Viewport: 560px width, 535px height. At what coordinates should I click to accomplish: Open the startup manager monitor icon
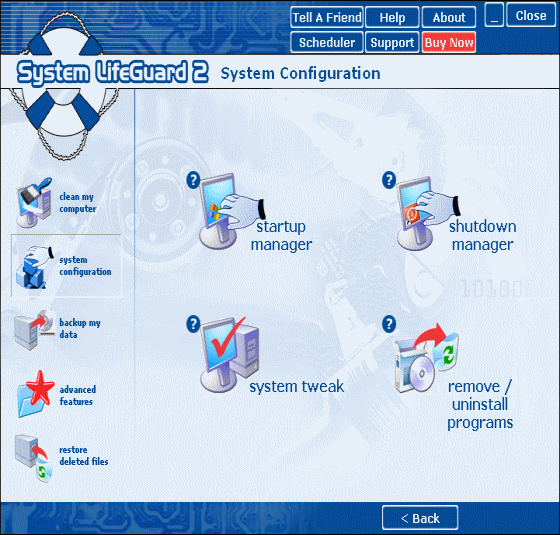pyautogui.click(x=231, y=211)
